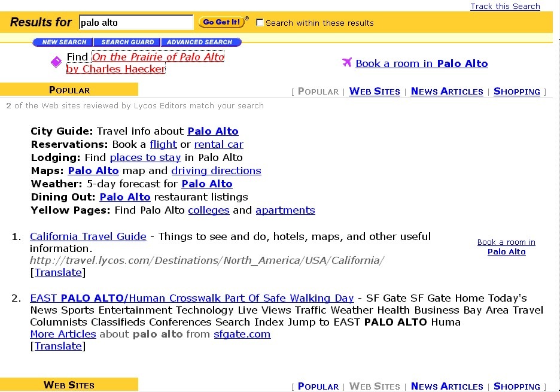Enable Search within these results checkbox
560x392 pixels.
click(x=260, y=23)
